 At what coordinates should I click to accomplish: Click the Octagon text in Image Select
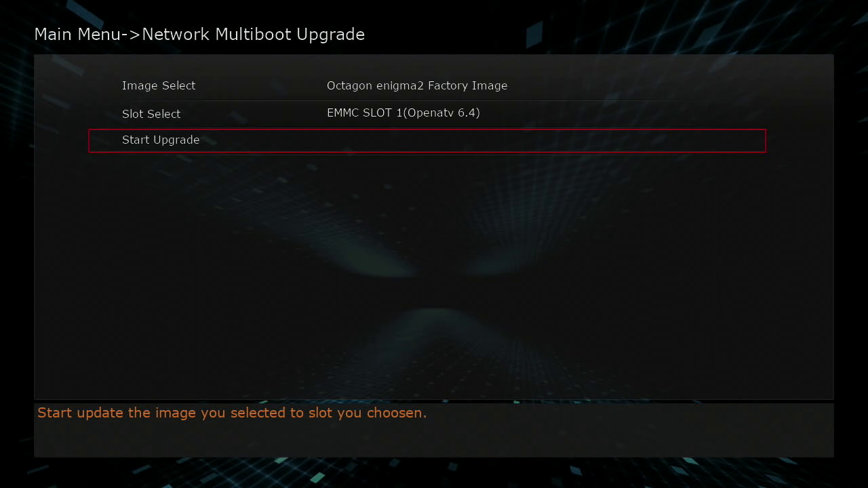pos(350,86)
